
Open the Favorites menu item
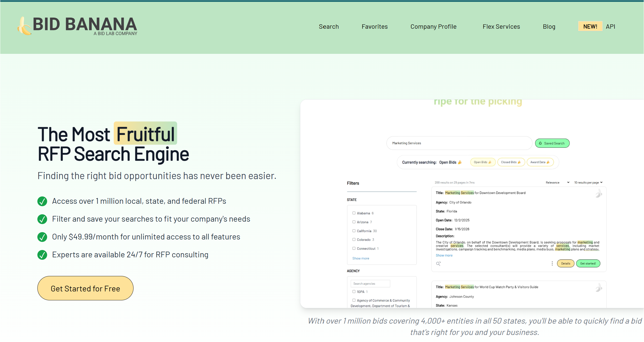pos(375,27)
